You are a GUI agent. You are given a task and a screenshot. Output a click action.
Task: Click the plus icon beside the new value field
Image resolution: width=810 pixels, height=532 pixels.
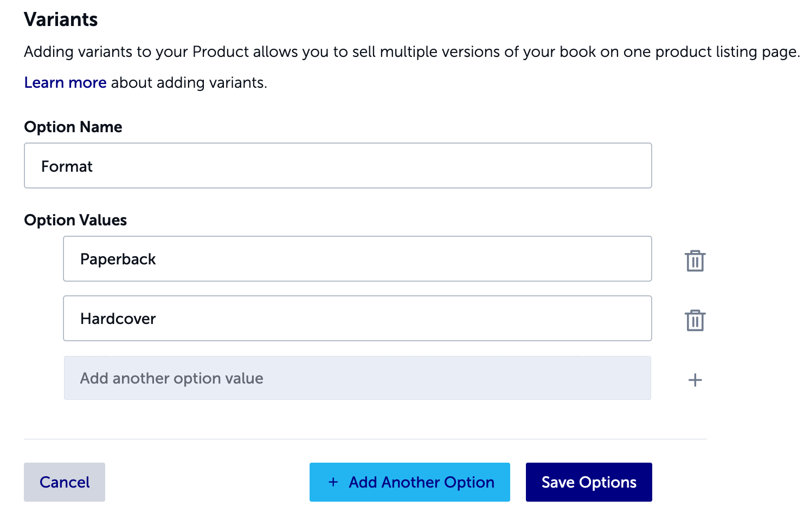pyautogui.click(x=695, y=380)
